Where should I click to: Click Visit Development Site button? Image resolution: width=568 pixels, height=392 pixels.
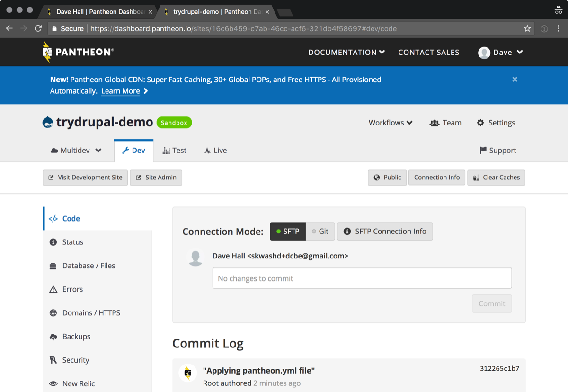85,178
